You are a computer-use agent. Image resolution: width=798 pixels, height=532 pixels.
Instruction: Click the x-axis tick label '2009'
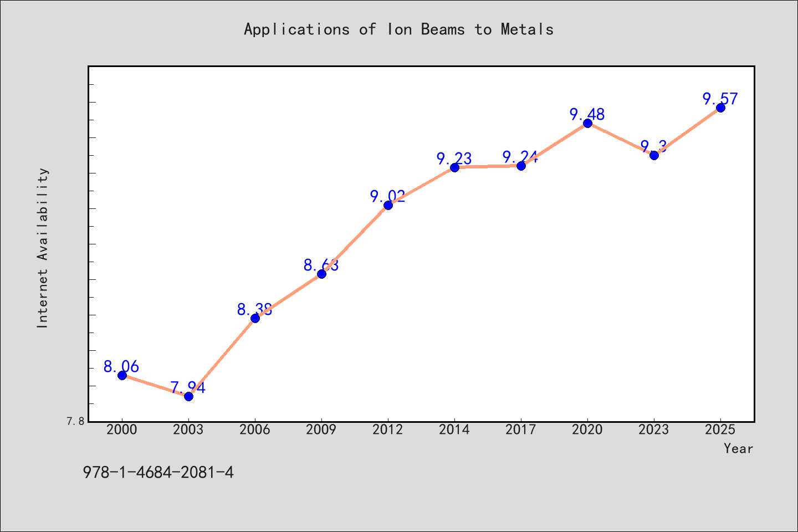(321, 429)
